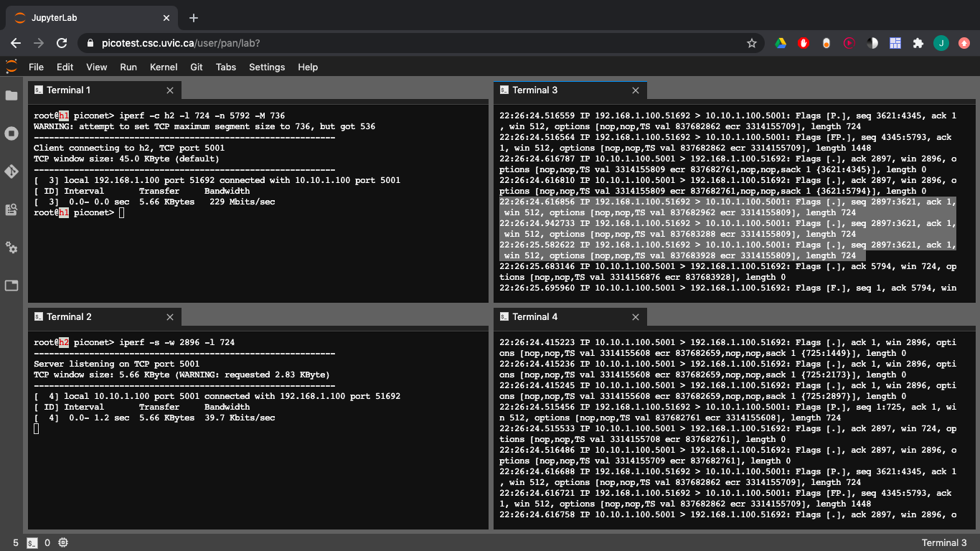
Task: Click the JupyterLab logo icon
Action: (11, 67)
